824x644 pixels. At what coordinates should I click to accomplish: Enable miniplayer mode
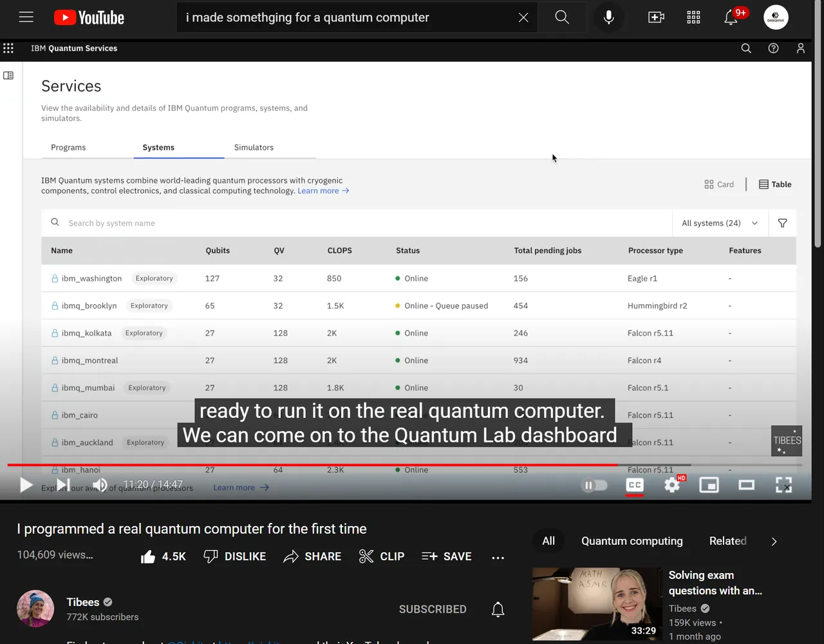[x=709, y=485]
